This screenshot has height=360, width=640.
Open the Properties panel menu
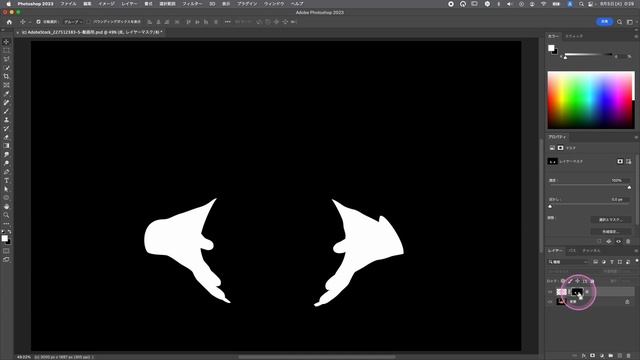[x=636, y=137]
